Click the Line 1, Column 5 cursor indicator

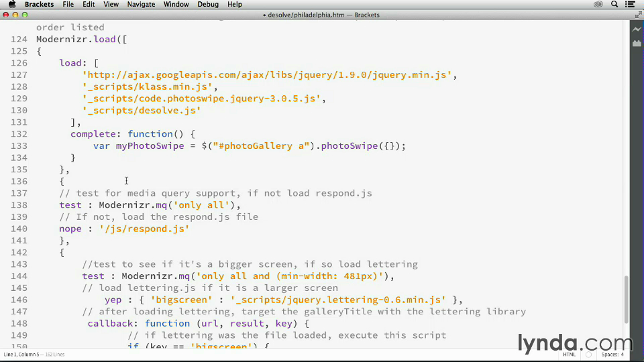click(x=21, y=355)
